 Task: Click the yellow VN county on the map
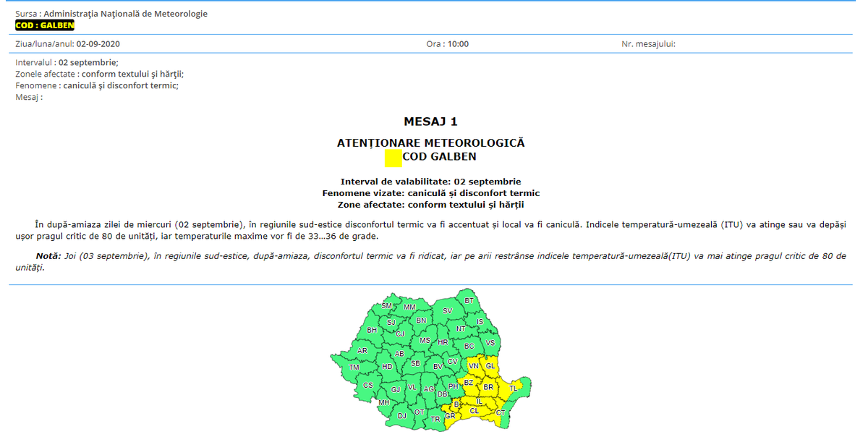click(474, 366)
